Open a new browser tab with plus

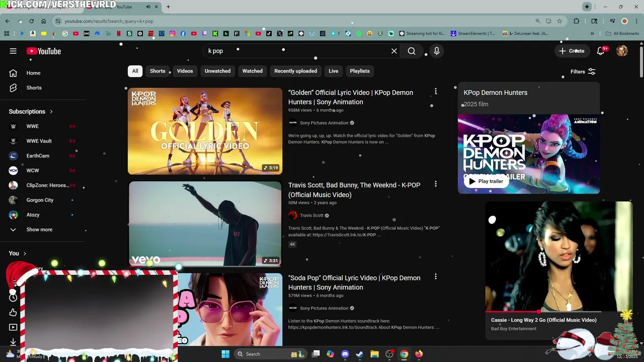coord(168,7)
